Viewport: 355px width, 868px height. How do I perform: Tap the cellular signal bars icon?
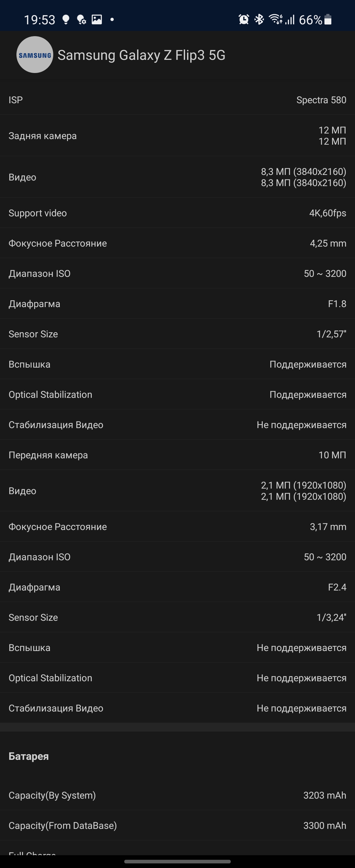point(290,20)
